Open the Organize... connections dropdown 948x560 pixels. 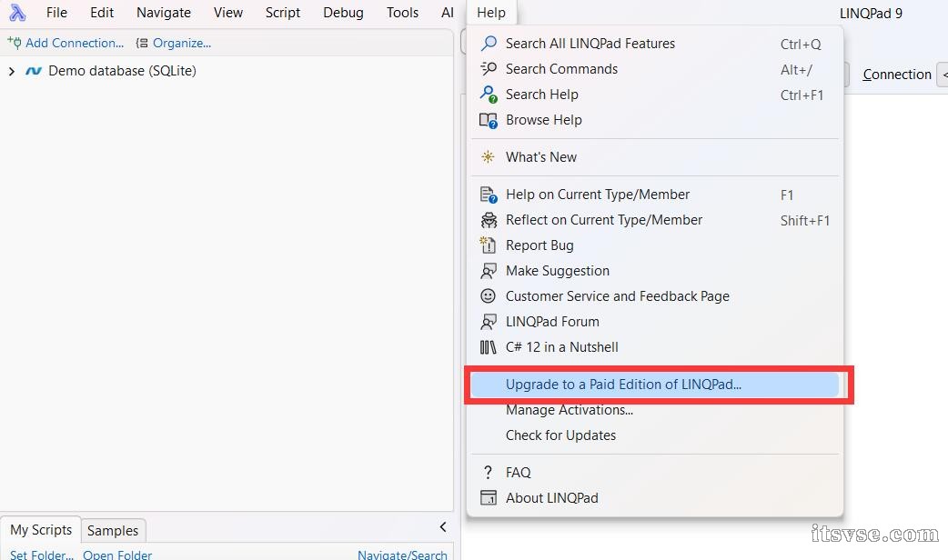[x=174, y=43]
